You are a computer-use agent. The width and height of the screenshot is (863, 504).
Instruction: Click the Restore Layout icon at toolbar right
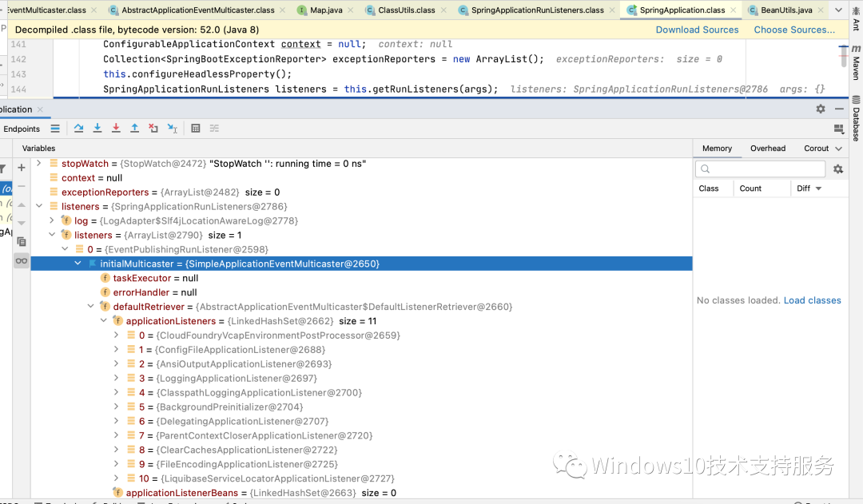pos(839,129)
